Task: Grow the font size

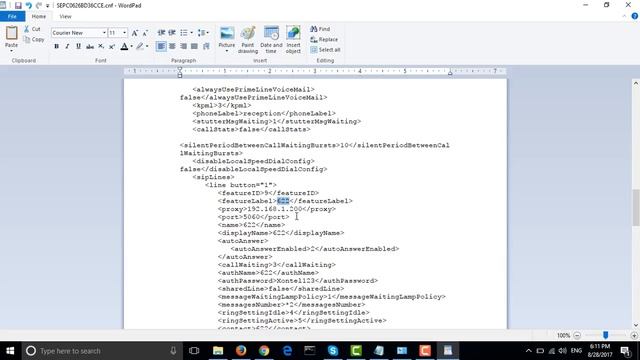Action: [x=134, y=33]
